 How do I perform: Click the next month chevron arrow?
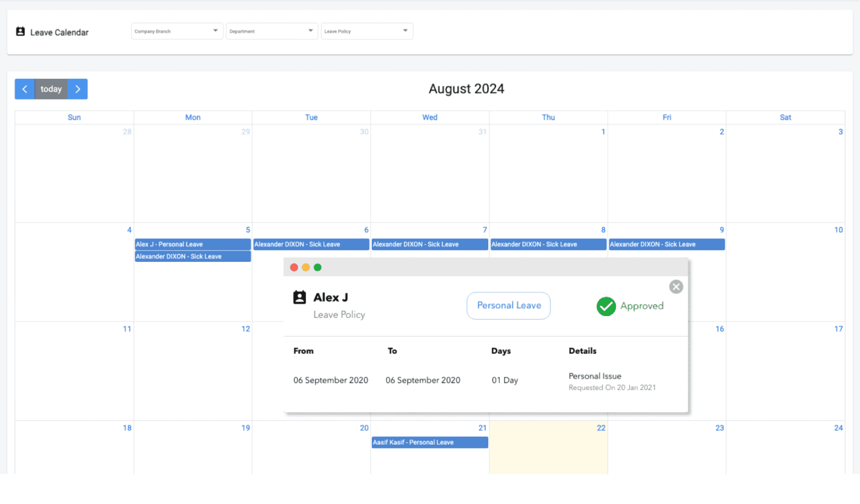(77, 89)
